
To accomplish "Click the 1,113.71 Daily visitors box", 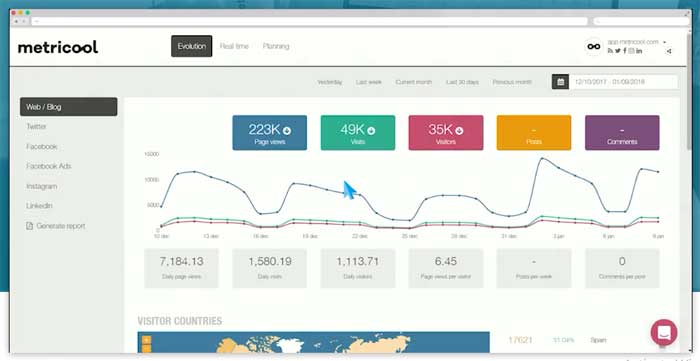I will coord(358,268).
